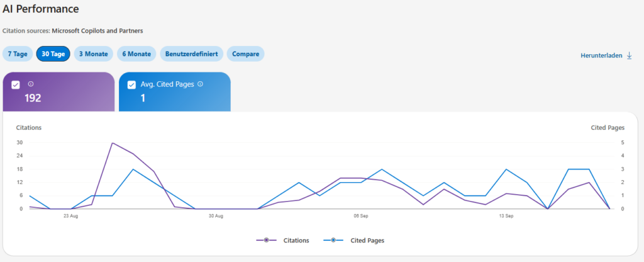Click the info icon next to Avg. Cited Pages

click(200, 84)
